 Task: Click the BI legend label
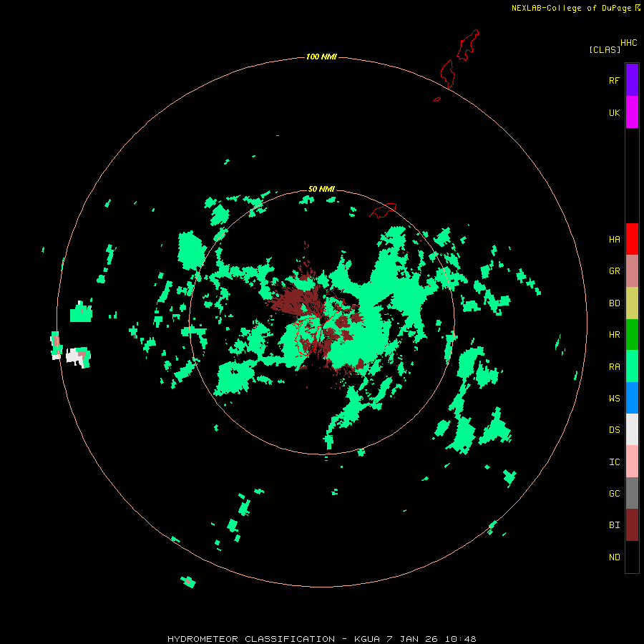point(614,525)
